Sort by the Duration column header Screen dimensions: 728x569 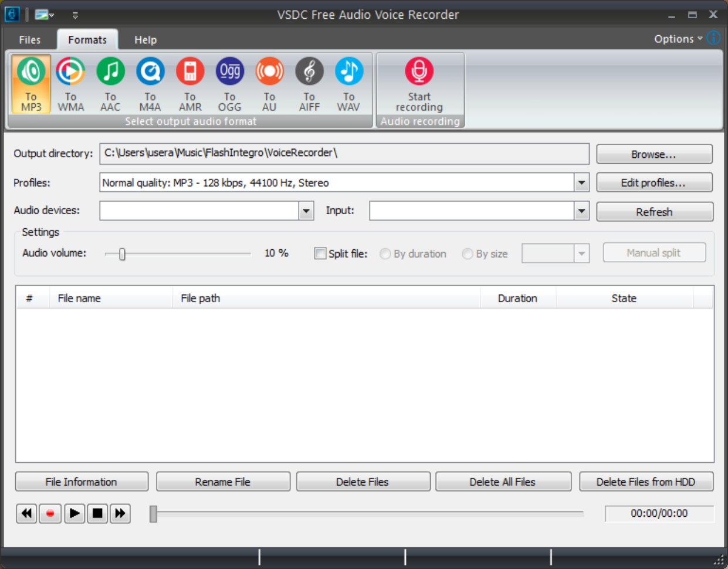[x=518, y=298]
